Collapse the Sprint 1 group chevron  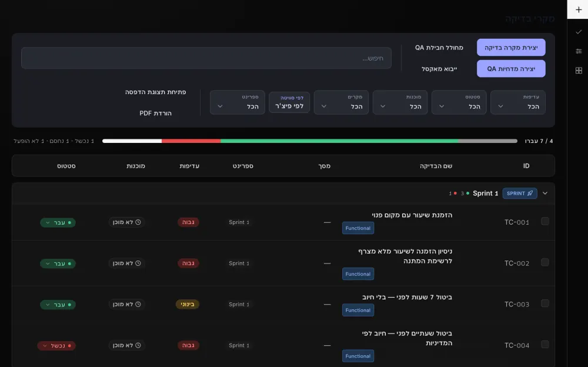(545, 193)
